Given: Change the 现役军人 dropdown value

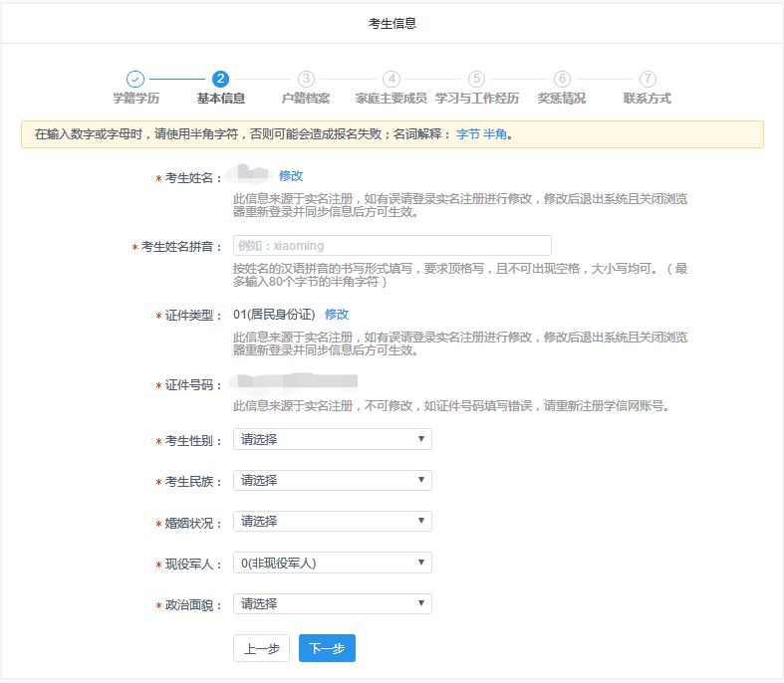Looking at the screenshot, I should pos(332,563).
